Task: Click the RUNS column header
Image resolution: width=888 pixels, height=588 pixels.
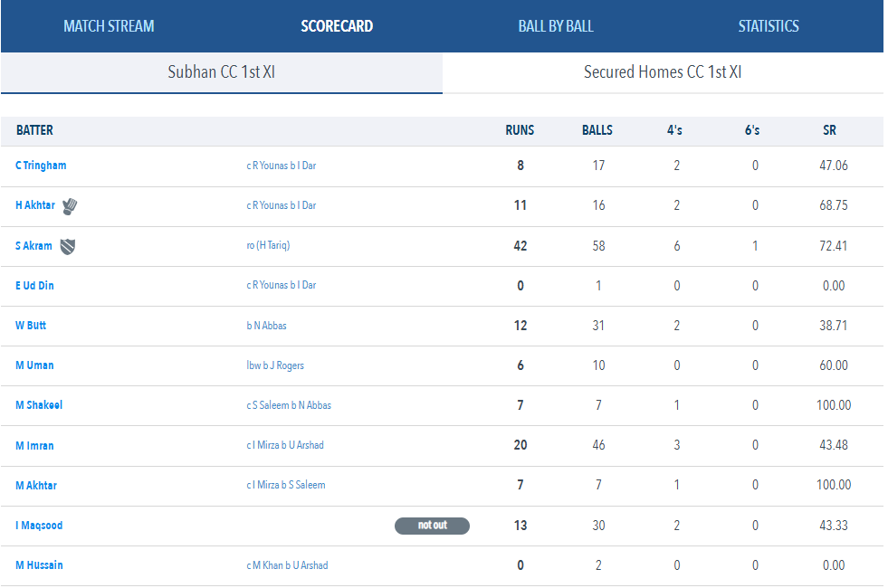Action: point(520,130)
